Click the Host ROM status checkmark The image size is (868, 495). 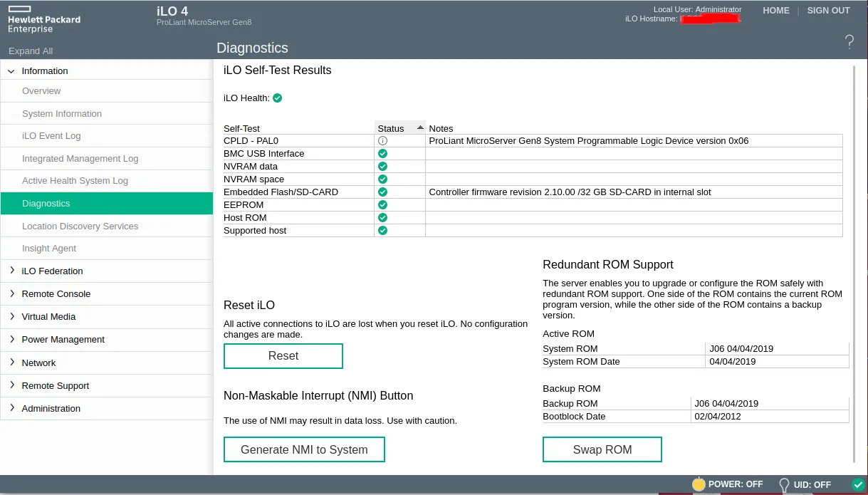pos(382,218)
